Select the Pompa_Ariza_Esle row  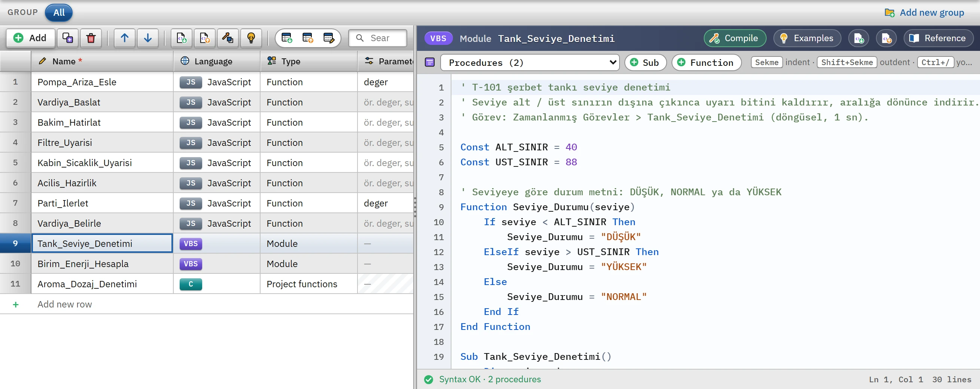[207, 82]
